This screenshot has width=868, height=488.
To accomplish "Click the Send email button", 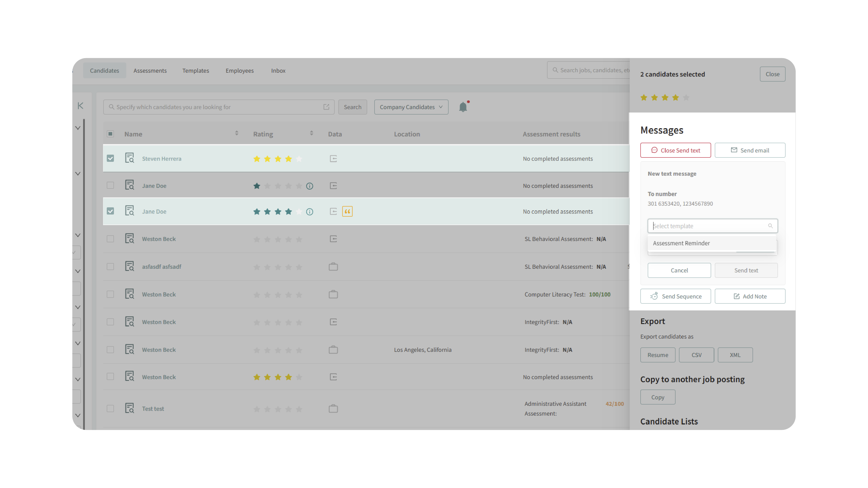I will coord(750,150).
